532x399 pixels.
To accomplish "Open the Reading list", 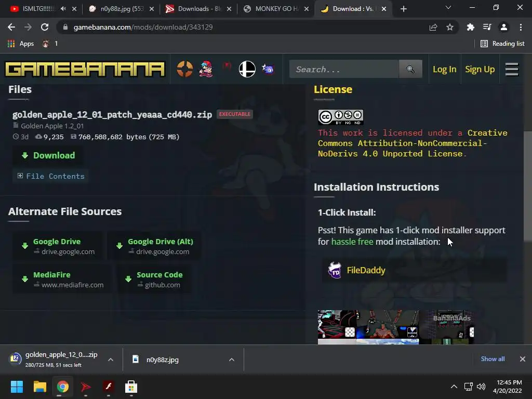I will (x=502, y=44).
